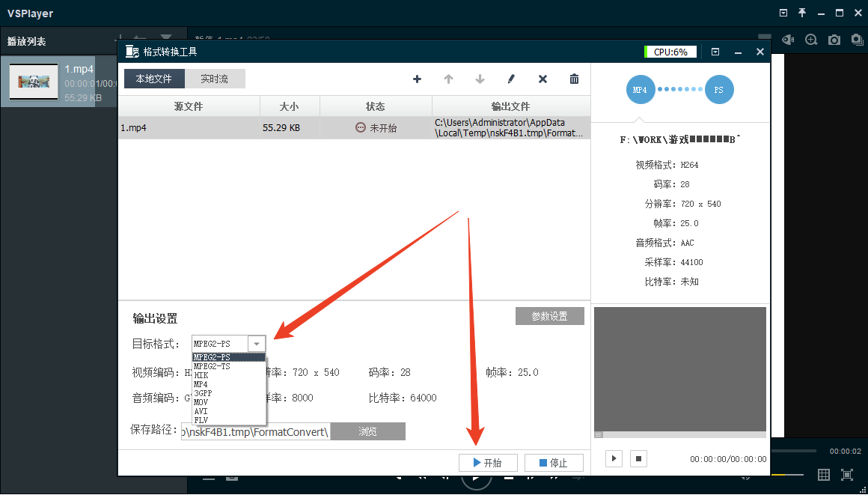Choose 3GPP in the format list
This screenshot has height=495, width=868.
[x=229, y=393]
